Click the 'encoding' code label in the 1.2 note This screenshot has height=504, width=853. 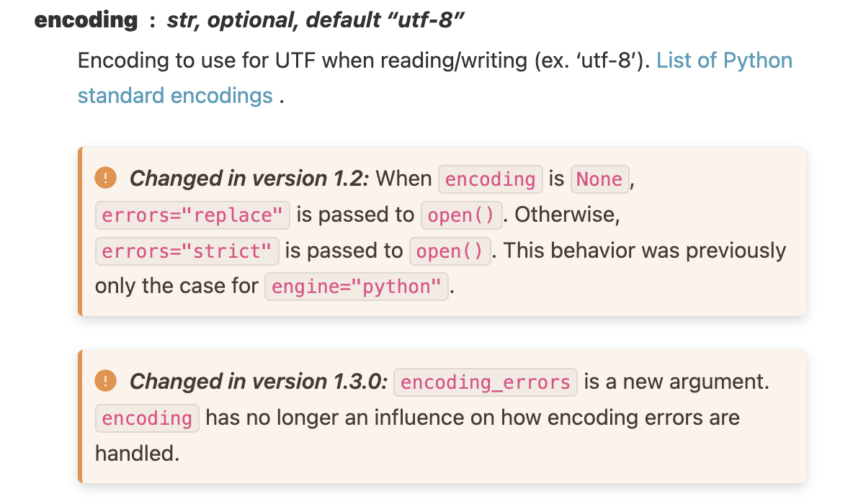click(x=490, y=179)
